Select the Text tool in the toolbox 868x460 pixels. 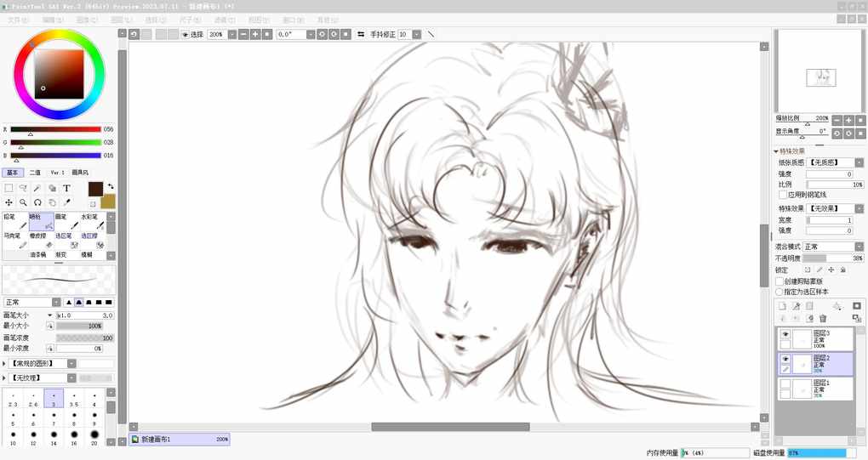pyautogui.click(x=66, y=189)
